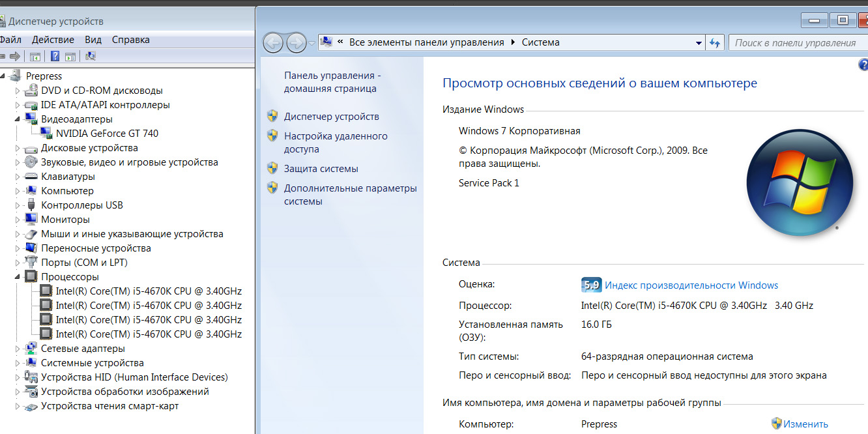Select the Компьютер category icon
Image resolution: width=868 pixels, height=434 pixels.
point(31,191)
